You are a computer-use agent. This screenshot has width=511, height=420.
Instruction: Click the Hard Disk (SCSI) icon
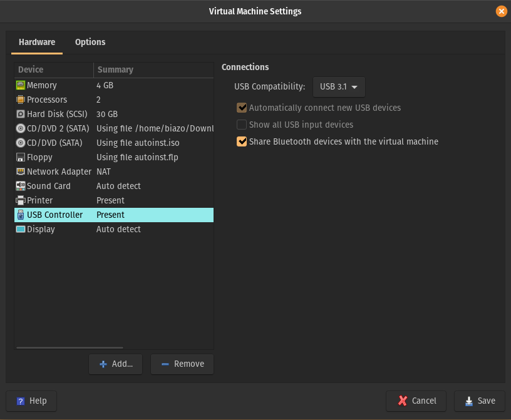(21, 114)
